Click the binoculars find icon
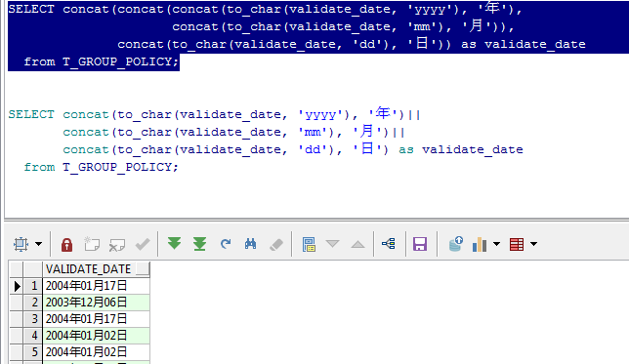 pyautogui.click(x=250, y=244)
